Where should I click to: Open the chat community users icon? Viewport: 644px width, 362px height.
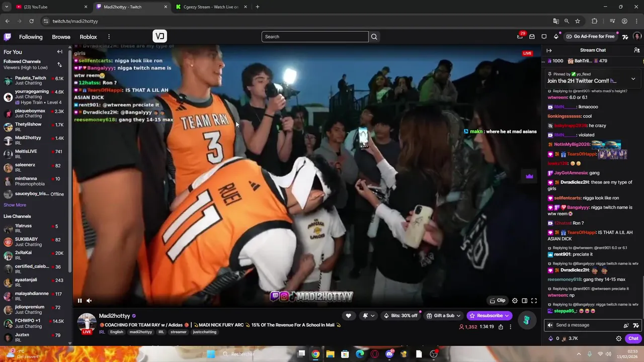(636, 50)
